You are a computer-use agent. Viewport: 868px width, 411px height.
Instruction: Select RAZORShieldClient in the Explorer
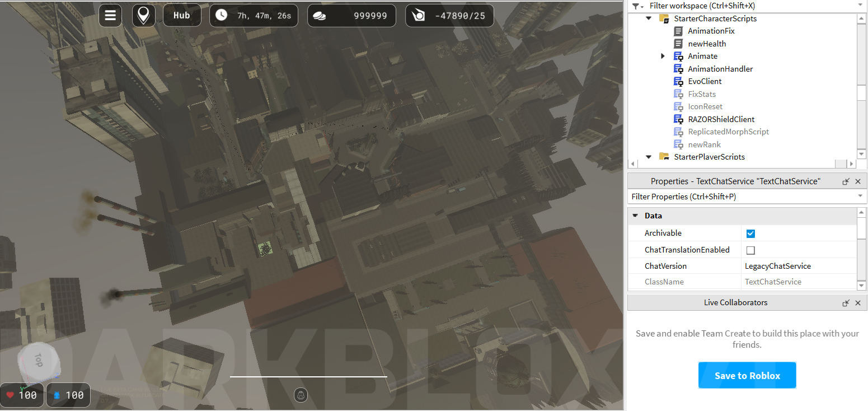tap(721, 119)
